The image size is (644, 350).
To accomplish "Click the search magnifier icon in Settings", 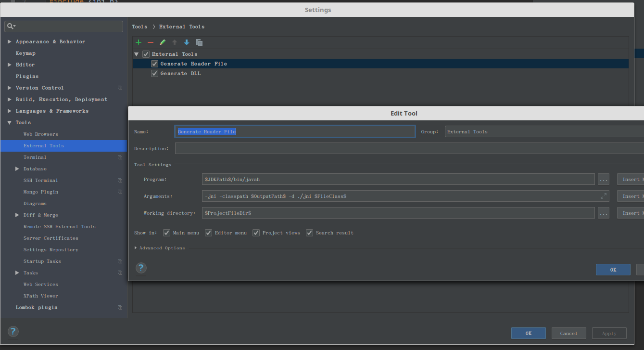I will 11,26.
